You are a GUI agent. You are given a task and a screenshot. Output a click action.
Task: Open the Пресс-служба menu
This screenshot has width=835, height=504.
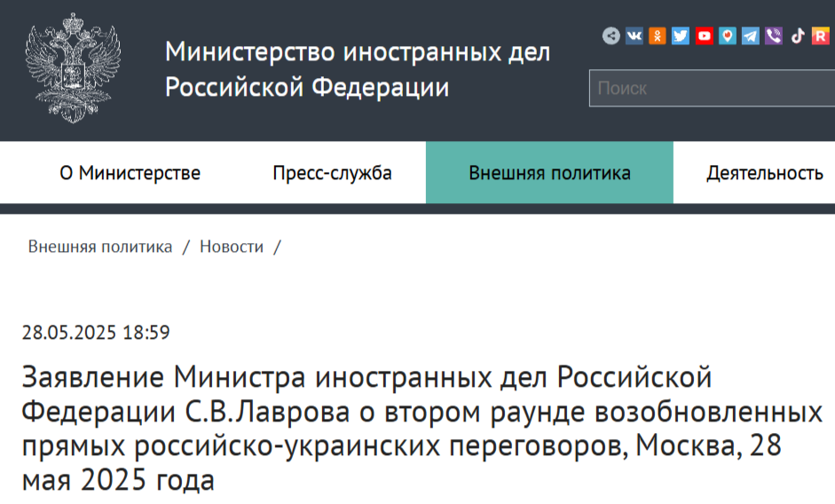pyautogui.click(x=332, y=173)
